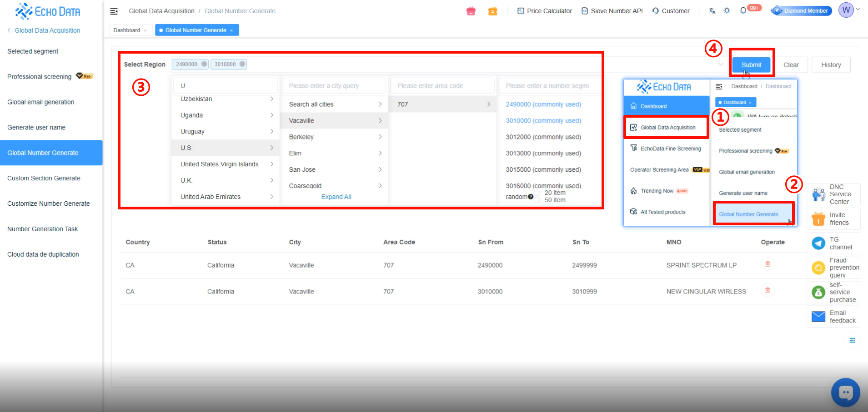Open the TG channel icon
The width and height of the screenshot is (868, 412).
818,243
